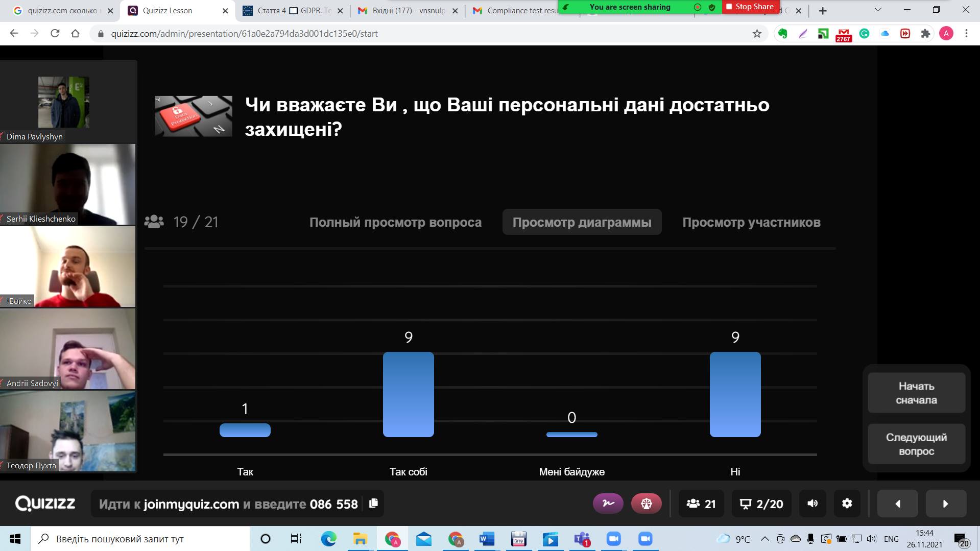The image size is (980, 551).
Task: Bookmark this page with the star icon
Action: (757, 34)
